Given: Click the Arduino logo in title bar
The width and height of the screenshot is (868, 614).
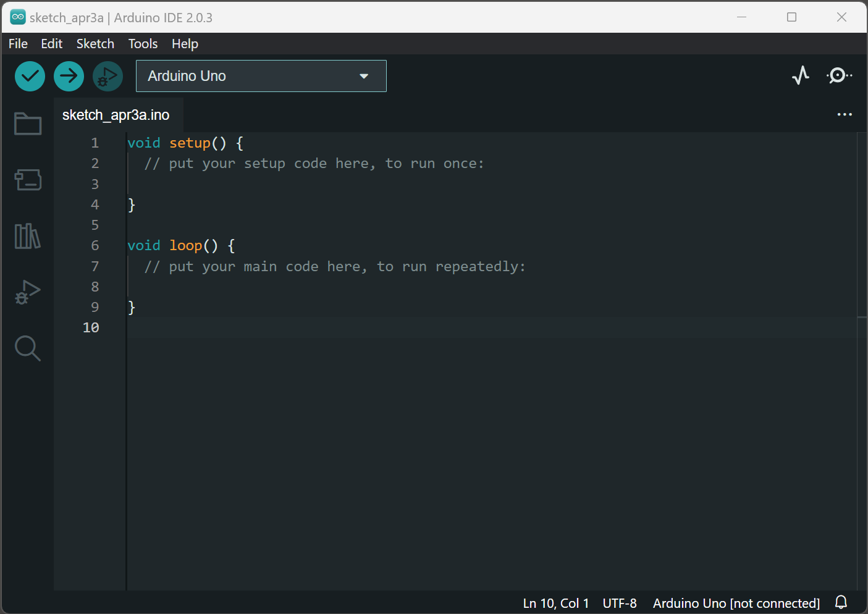Looking at the screenshot, I should (18, 17).
